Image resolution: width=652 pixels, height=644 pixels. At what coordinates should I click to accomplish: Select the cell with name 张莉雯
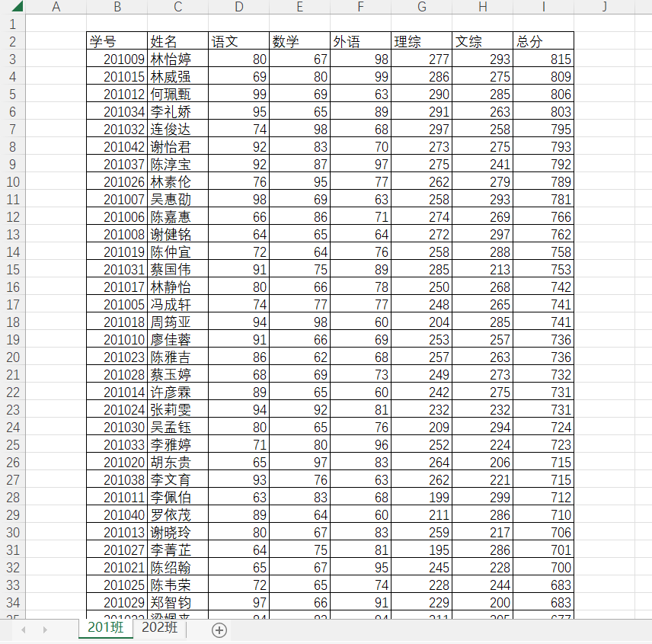pyautogui.click(x=177, y=409)
